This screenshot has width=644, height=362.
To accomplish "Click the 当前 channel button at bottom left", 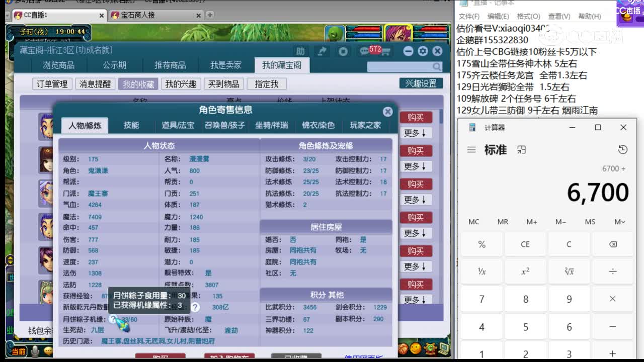I will [19, 351].
